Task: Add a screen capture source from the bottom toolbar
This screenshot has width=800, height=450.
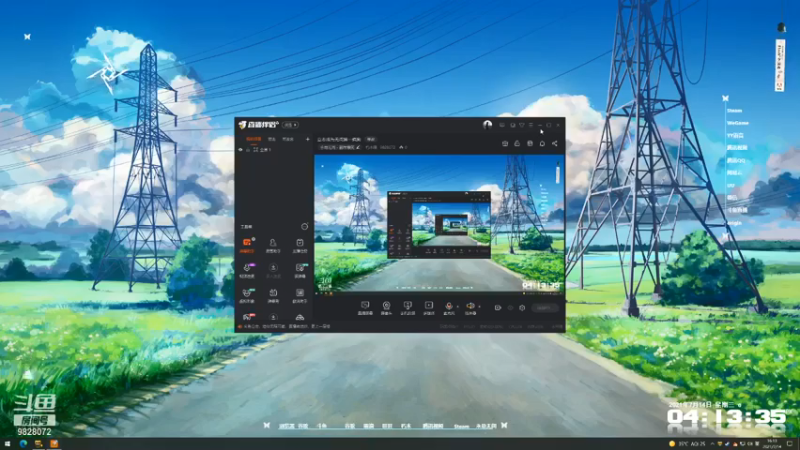Action: point(365,308)
